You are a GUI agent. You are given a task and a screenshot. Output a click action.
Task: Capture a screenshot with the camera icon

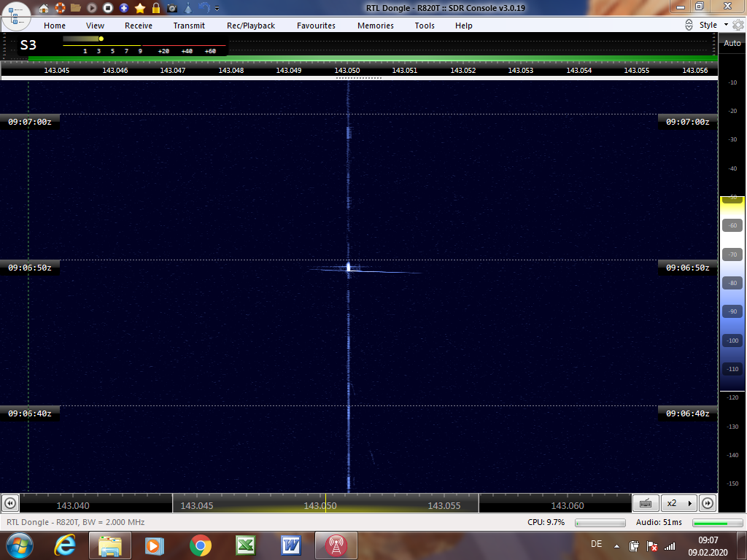point(172,8)
